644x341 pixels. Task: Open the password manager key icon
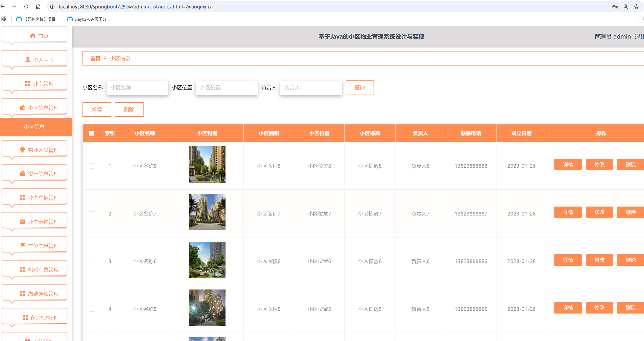point(615,7)
